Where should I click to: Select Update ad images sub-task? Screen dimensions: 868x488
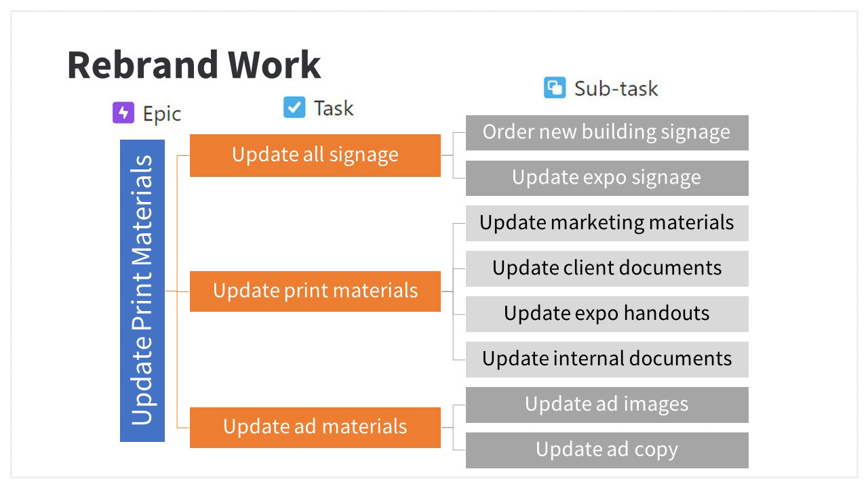(607, 405)
